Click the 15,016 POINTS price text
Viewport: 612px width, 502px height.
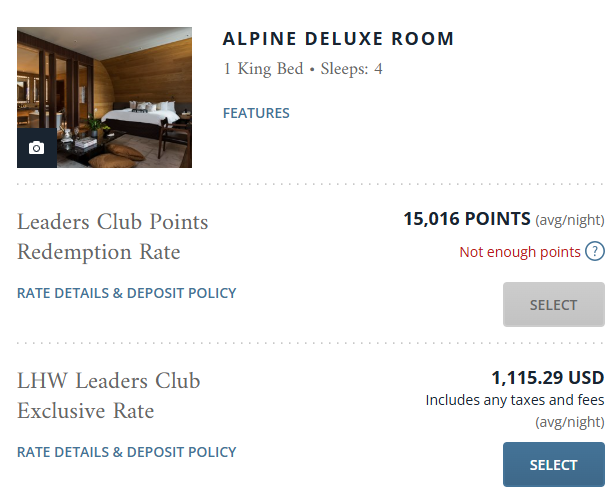(x=467, y=219)
